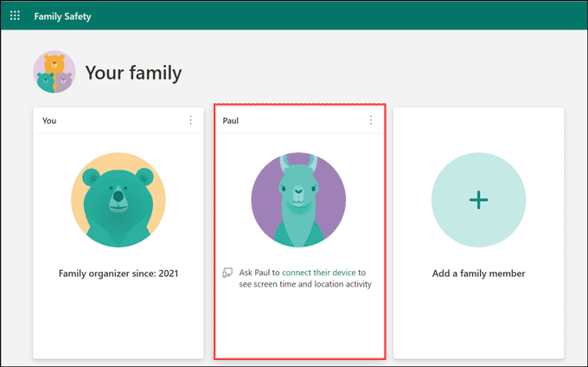Click the connect their device link
This screenshot has width=588, height=367.
(319, 273)
